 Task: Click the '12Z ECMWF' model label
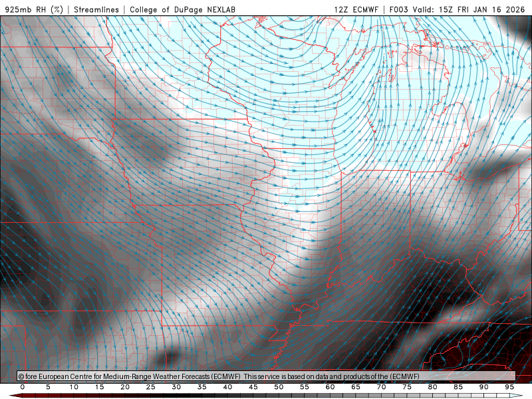pyautogui.click(x=356, y=9)
